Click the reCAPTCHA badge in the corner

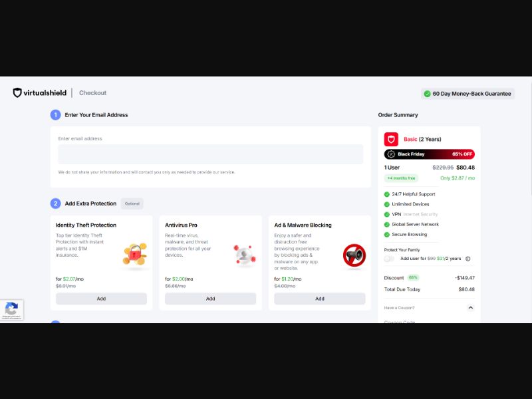[x=11, y=310]
